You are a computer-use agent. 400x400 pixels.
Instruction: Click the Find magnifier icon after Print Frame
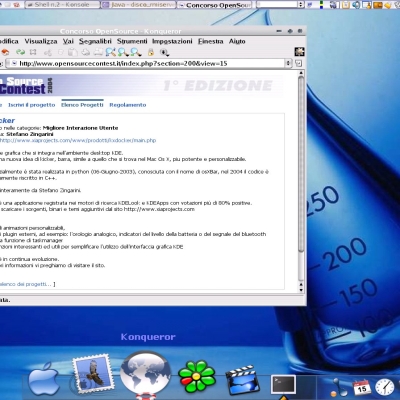(x=111, y=52)
